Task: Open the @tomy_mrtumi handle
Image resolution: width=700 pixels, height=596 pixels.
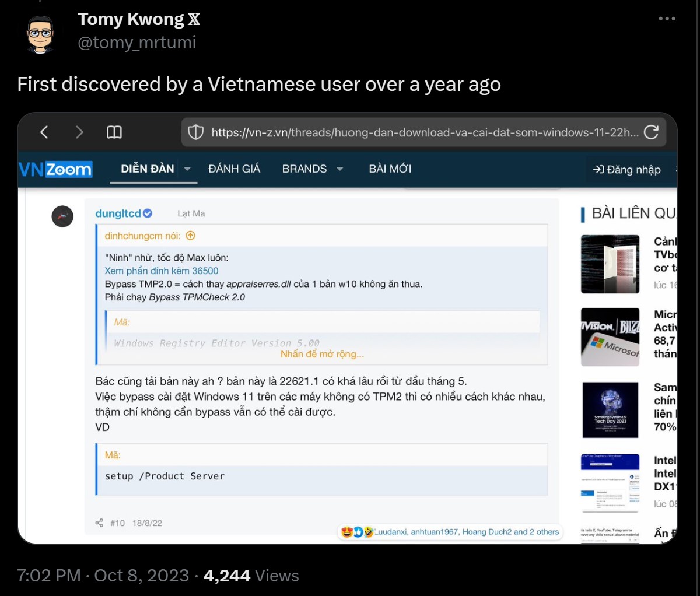Action: pyautogui.click(x=137, y=43)
